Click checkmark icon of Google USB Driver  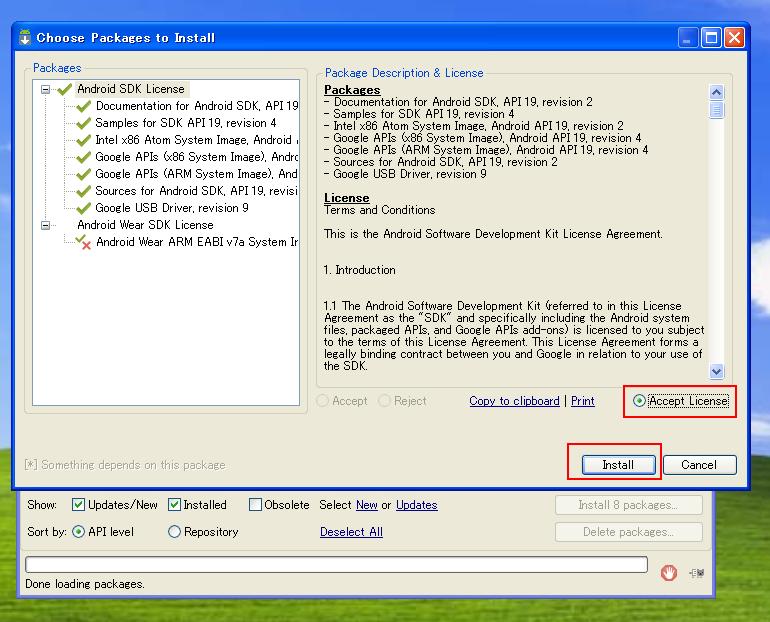[x=83, y=208]
